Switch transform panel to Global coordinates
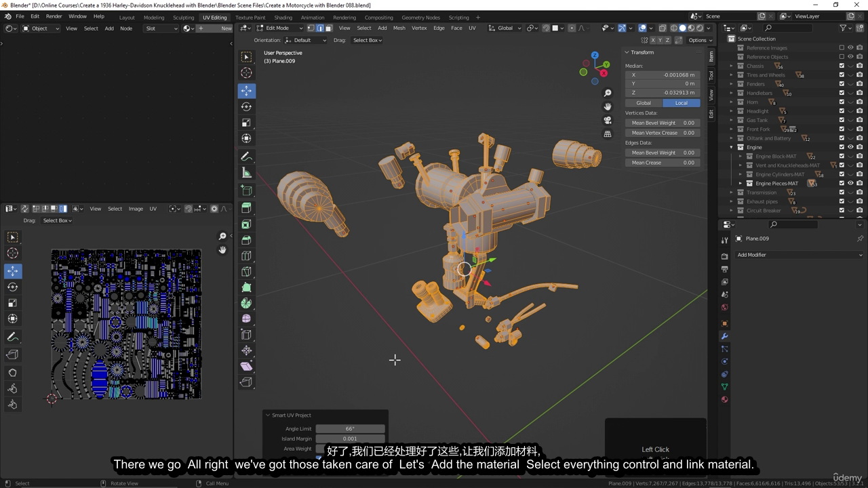The height and width of the screenshot is (488, 868). pyautogui.click(x=644, y=103)
